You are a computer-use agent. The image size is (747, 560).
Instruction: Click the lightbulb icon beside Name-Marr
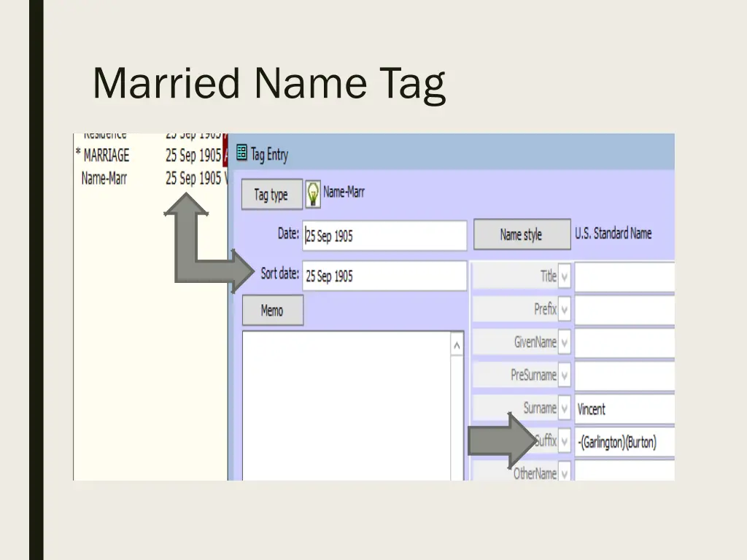[x=313, y=193]
